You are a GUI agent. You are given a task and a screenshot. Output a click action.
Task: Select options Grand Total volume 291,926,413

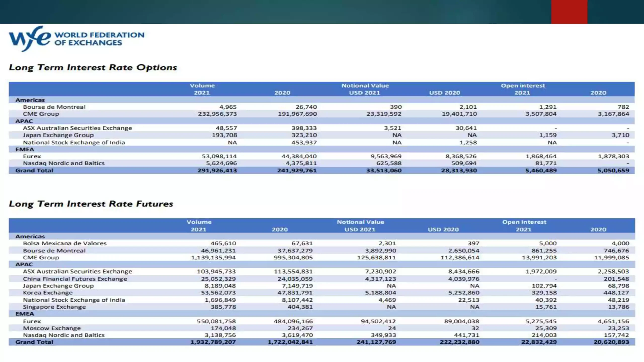pos(217,171)
